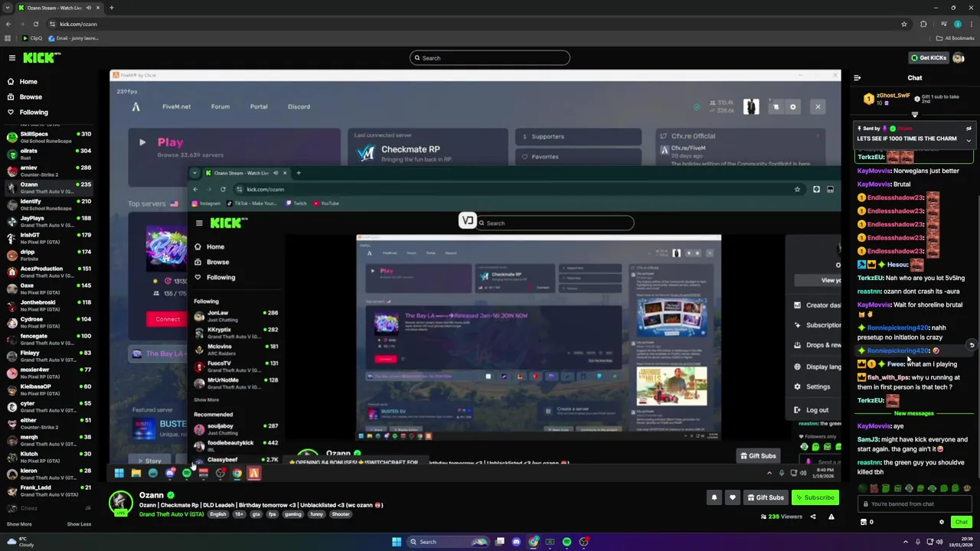Share the stream via share icon

coord(813,517)
